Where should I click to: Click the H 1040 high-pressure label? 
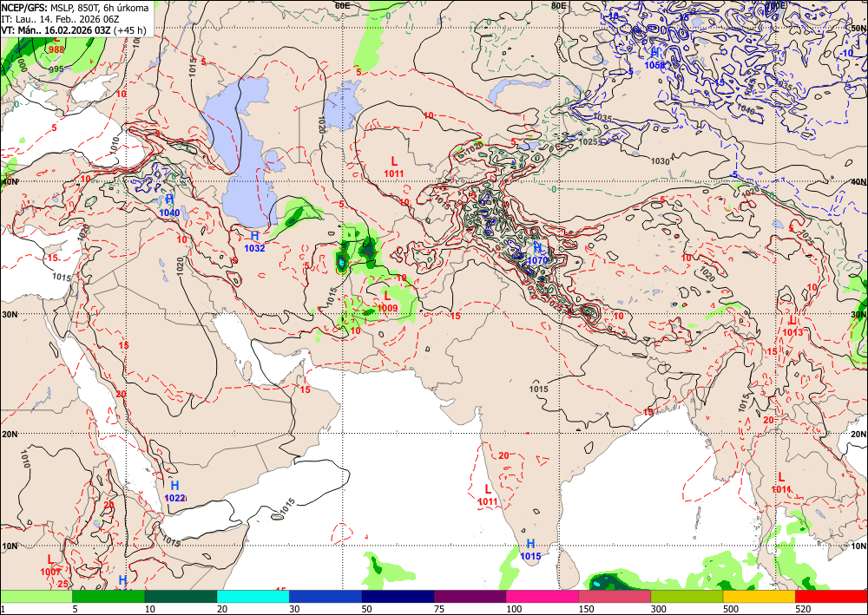169,206
